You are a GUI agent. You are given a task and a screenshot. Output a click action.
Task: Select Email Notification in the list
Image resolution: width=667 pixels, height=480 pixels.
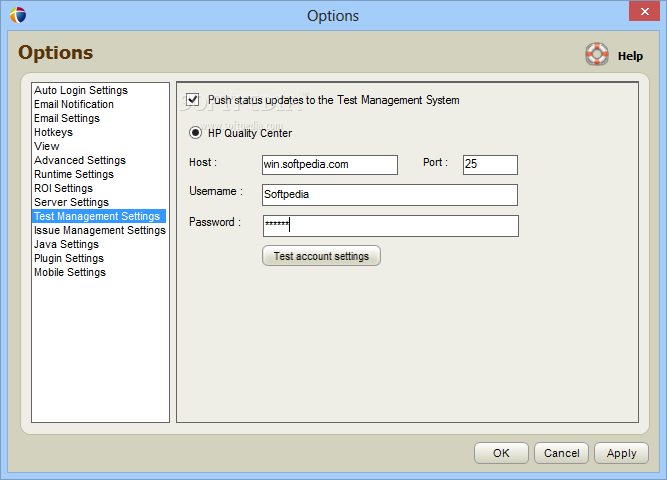click(74, 104)
